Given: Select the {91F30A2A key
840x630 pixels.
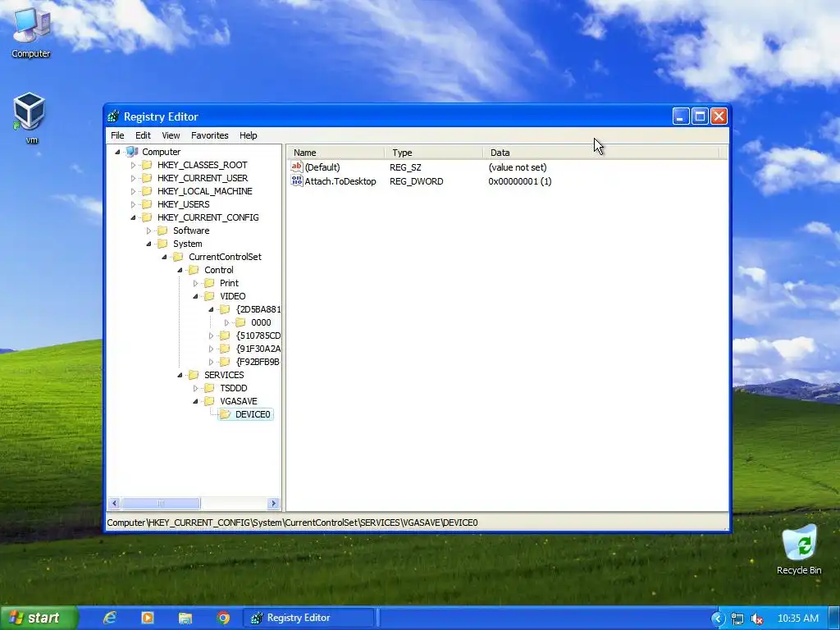Looking at the screenshot, I should click(x=258, y=349).
